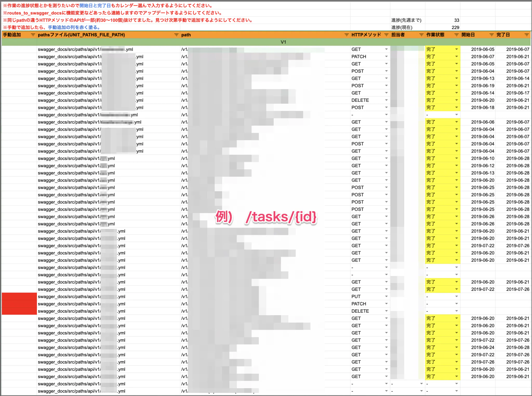Expand status dropdown in row starting 2019-06-19
Image resolution: width=532 pixels, height=396 pixels.
(456, 86)
